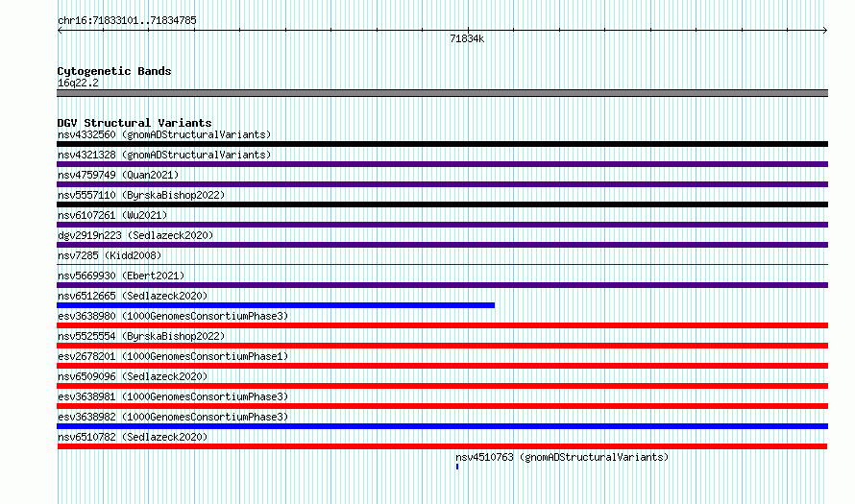This screenshot has width=855, height=504.
Task: Click the dgv2919n223 (Sedlazeck2020) label
Action: [135, 235]
